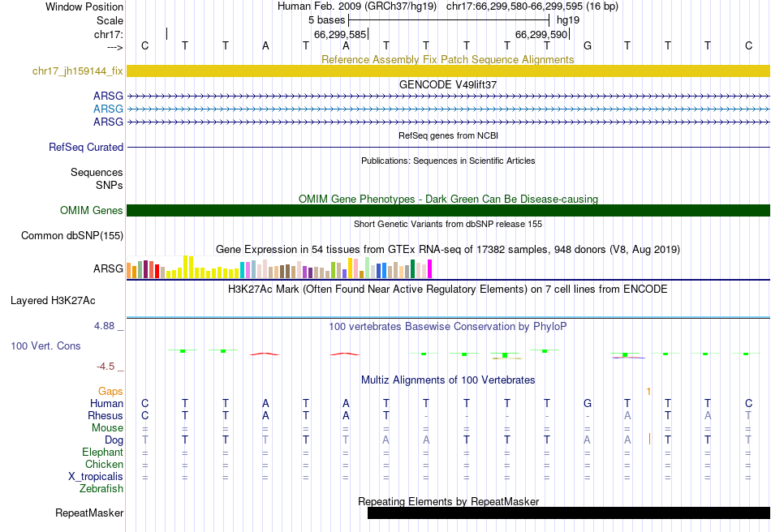This screenshot has width=771, height=532.
Task: Open the OMIM Gene Phenotypes track title
Action: [448, 199]
